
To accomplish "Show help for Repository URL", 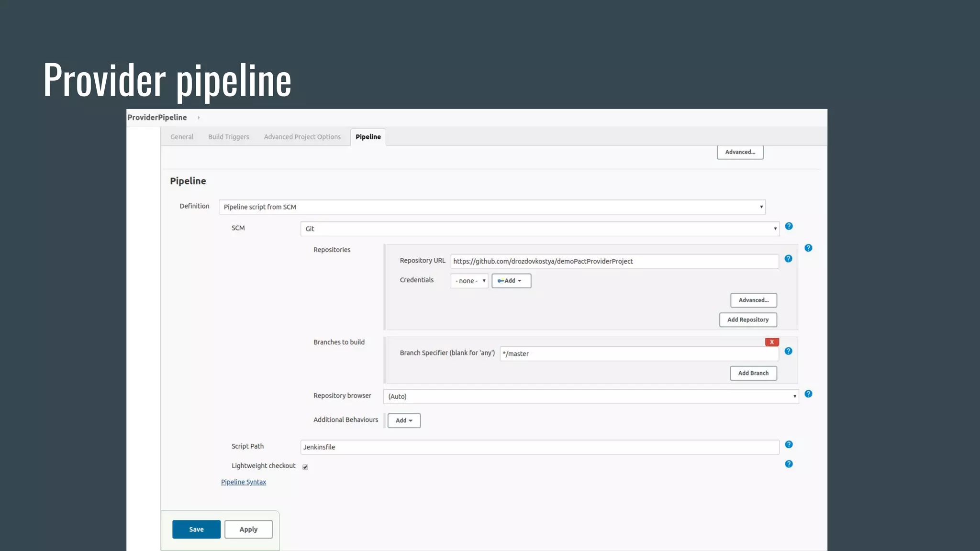I will click(x=789, y=259).
